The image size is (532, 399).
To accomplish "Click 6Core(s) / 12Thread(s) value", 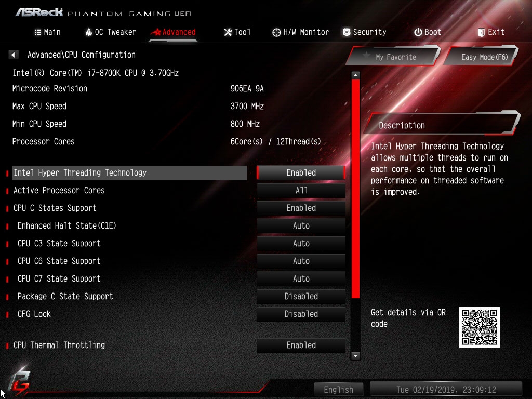I will [275, 141].
